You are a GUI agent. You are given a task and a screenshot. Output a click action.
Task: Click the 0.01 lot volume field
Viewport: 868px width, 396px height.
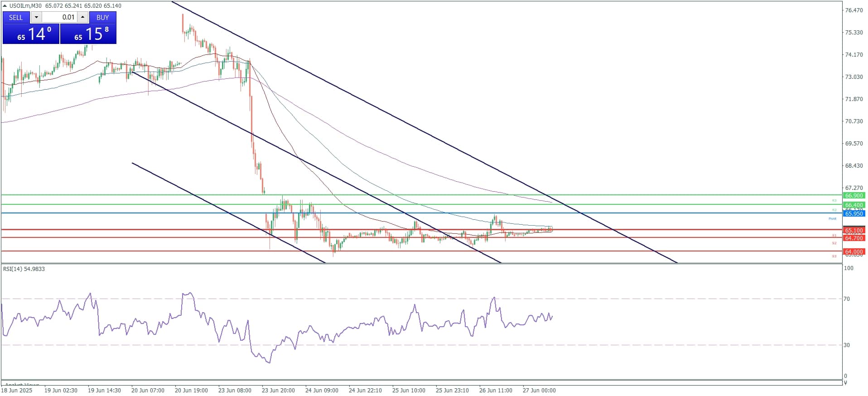tap(59, 17)
